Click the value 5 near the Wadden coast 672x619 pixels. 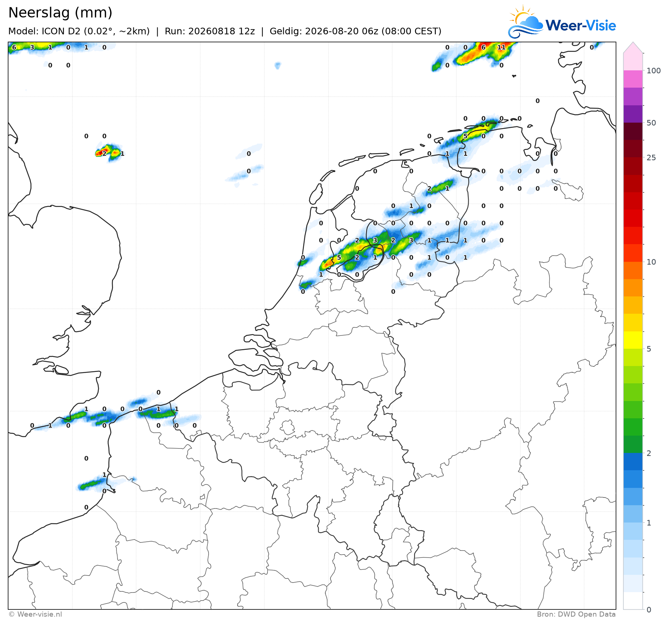click(465, 136)
